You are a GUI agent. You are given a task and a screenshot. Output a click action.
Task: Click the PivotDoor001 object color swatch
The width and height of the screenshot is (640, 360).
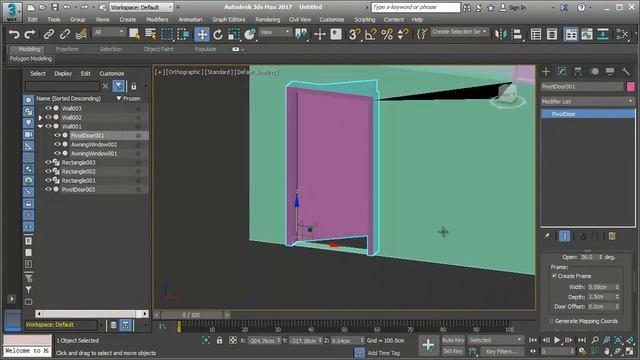(630, 87)
